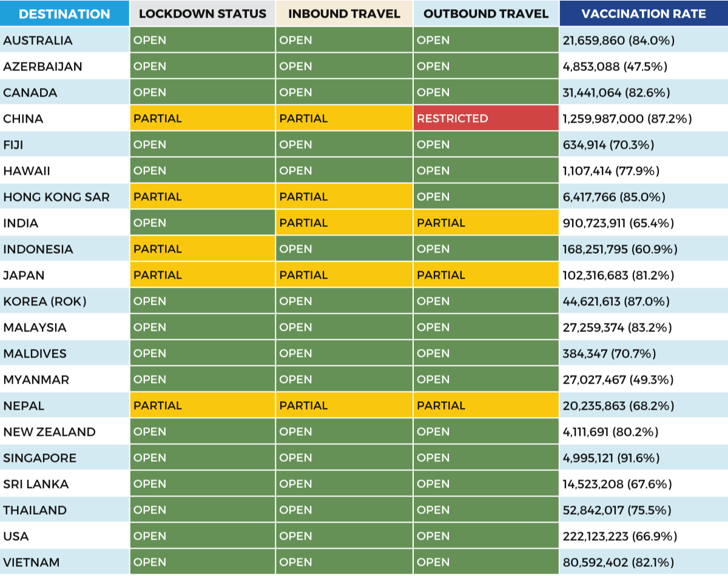
Task: Select the KOREA (ROK) destination cell
Action: pos(64,301)
